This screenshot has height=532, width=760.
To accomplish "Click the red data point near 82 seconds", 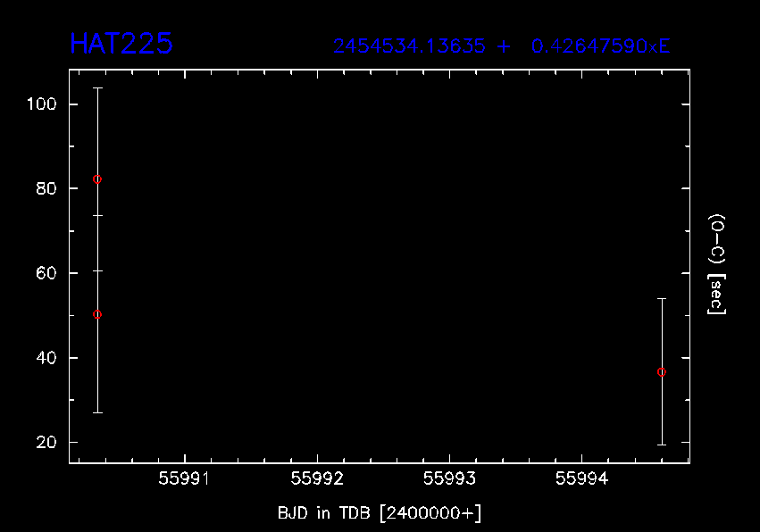I will click(x=97, y=179).
